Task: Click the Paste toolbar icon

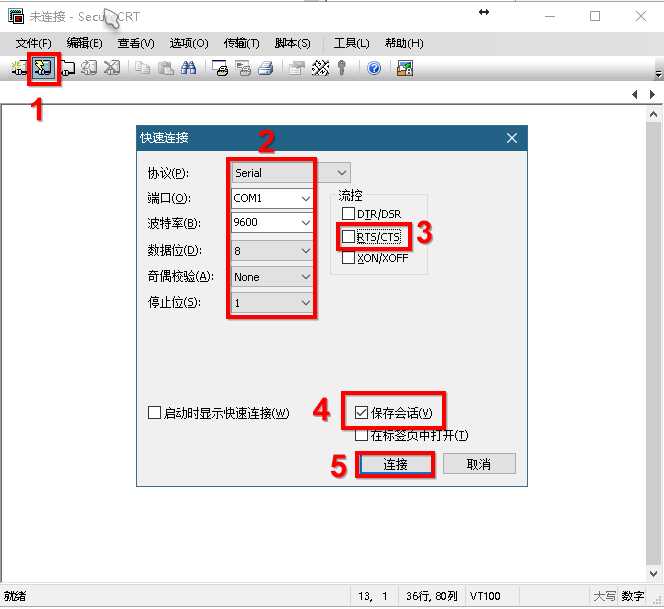Action: tap(166, 68)
